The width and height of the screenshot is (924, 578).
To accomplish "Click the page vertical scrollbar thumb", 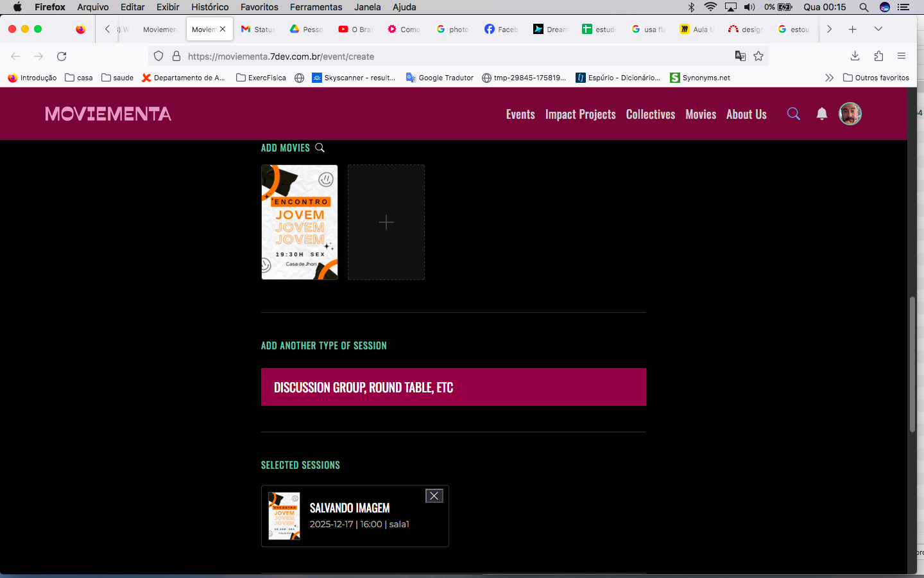I will pyautogui.click(x=912, y=365).
